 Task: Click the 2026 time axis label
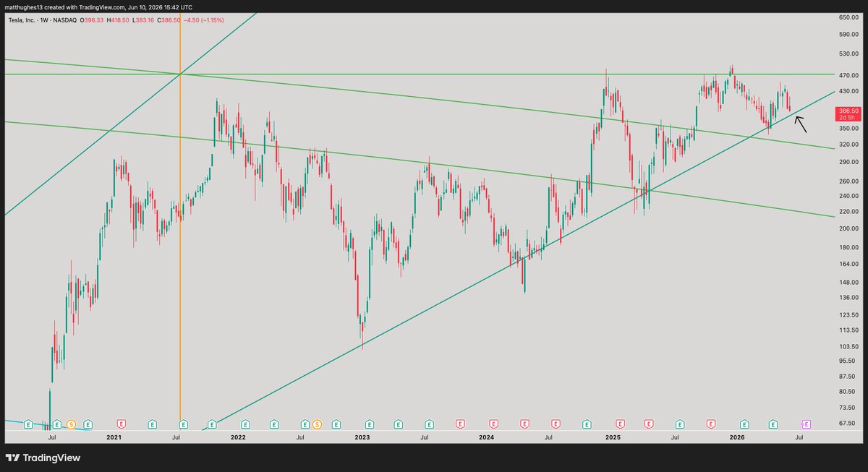tap(737, 437)
